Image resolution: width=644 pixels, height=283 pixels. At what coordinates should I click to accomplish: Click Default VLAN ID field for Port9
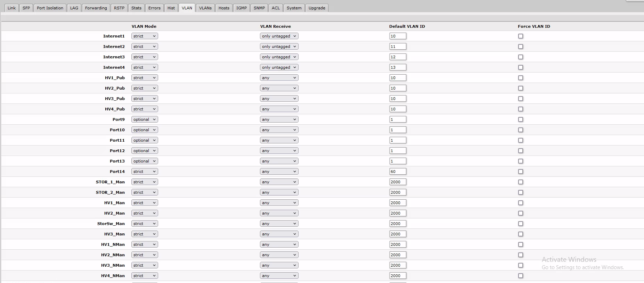pos(398,119)
